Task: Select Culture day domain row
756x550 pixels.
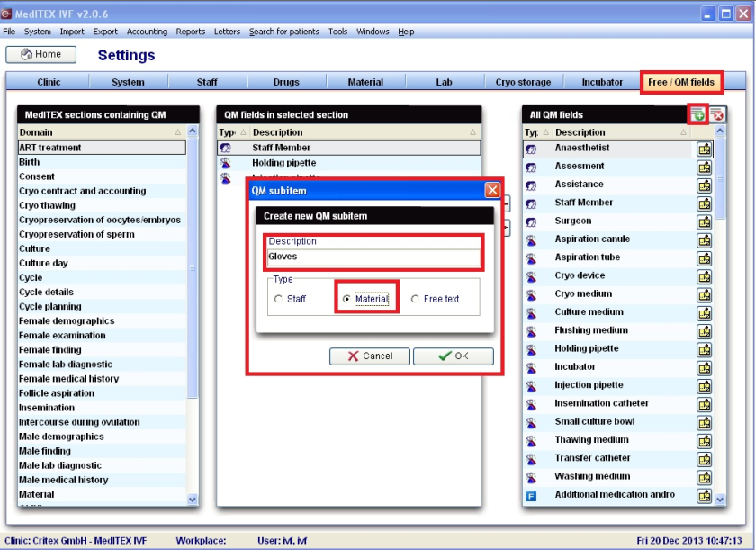Action: coord(102,263)
